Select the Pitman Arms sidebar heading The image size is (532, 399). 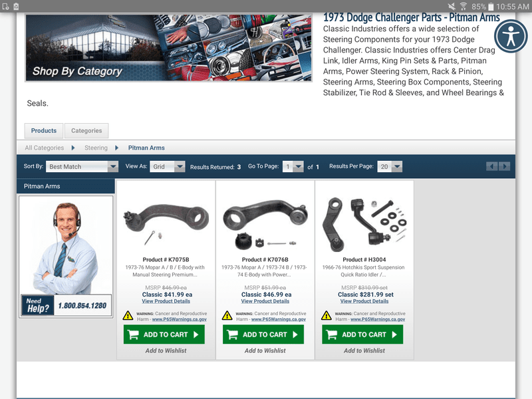coord(65,186)
